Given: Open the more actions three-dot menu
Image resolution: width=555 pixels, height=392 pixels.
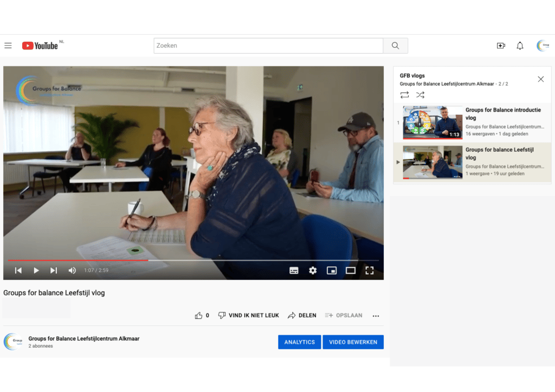Looking at the screenshot, I should click(376, 316).
